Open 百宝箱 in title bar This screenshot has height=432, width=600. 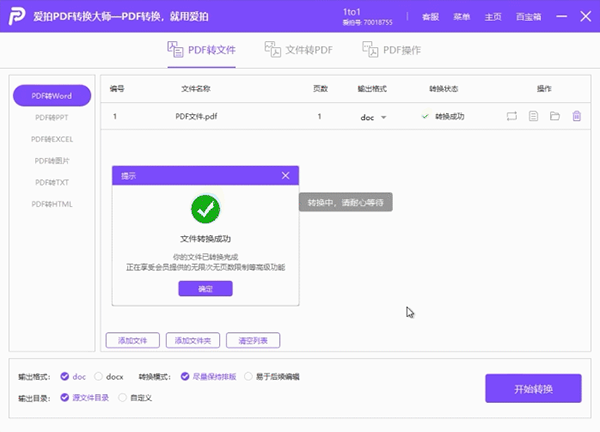[x=528, y=17]
